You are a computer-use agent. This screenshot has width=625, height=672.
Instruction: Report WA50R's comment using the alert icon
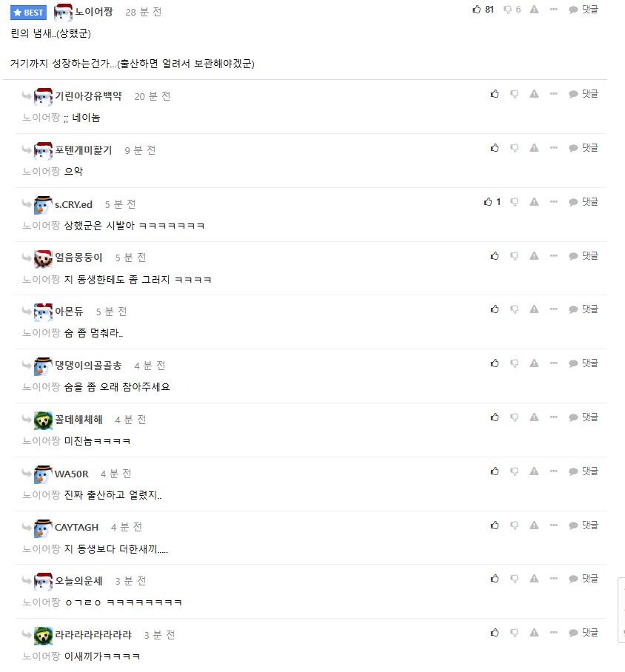click(x=533, y=471)
